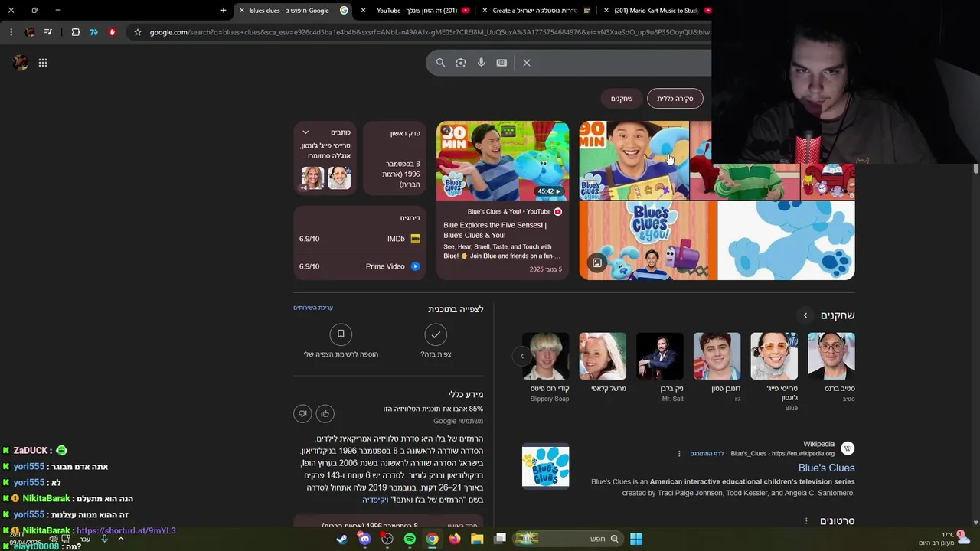This screenshot has height=551, width=980.
Task: Select the שחקנים cast tab chip
Action: pyautogui.click(x=622, y=99)
